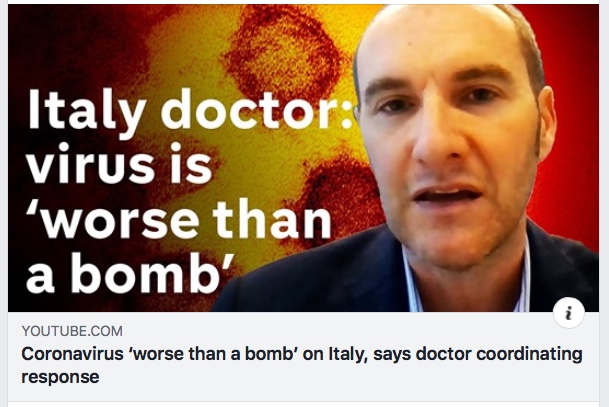Image resolution: width=609 pixels, height=407 pixels.
Task: Click the "'worse than" line on thumbnail
Action: (179, 220)
